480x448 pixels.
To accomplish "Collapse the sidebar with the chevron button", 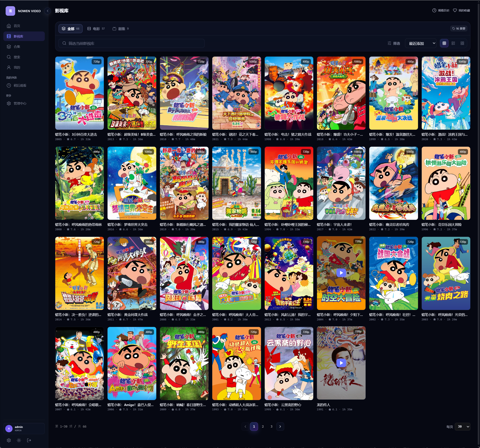I will (48, 11).
